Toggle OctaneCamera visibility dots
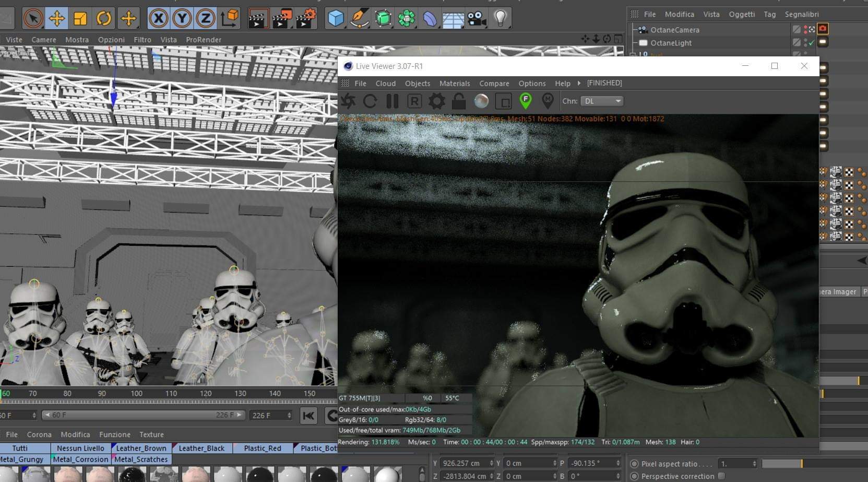This screenshot has width=868, height=482. (x=806, y=29)
